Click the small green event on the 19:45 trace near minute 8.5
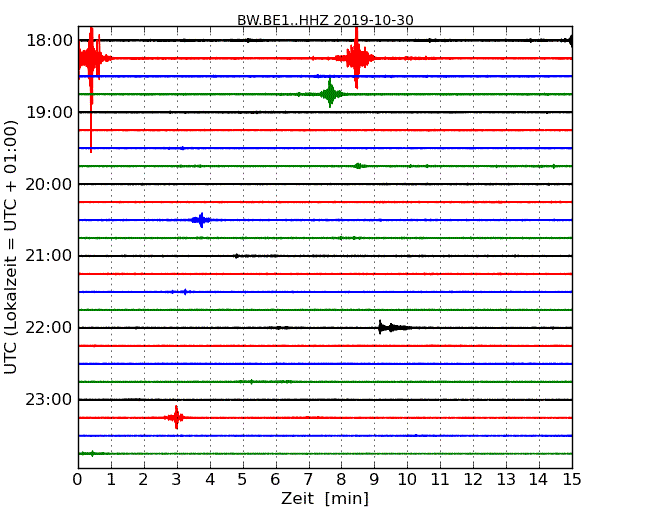650x520 pixels. (359, 166)
